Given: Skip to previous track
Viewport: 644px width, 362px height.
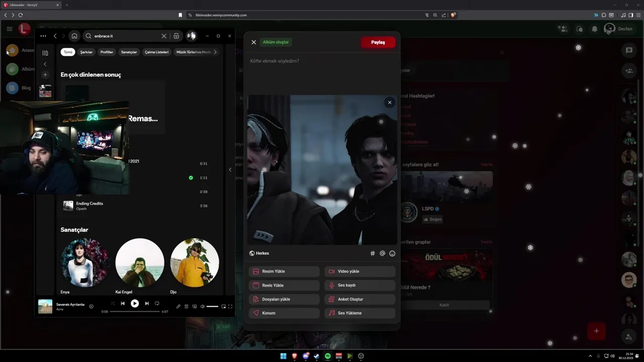Looking at the screenshot, I should [122, 303].
